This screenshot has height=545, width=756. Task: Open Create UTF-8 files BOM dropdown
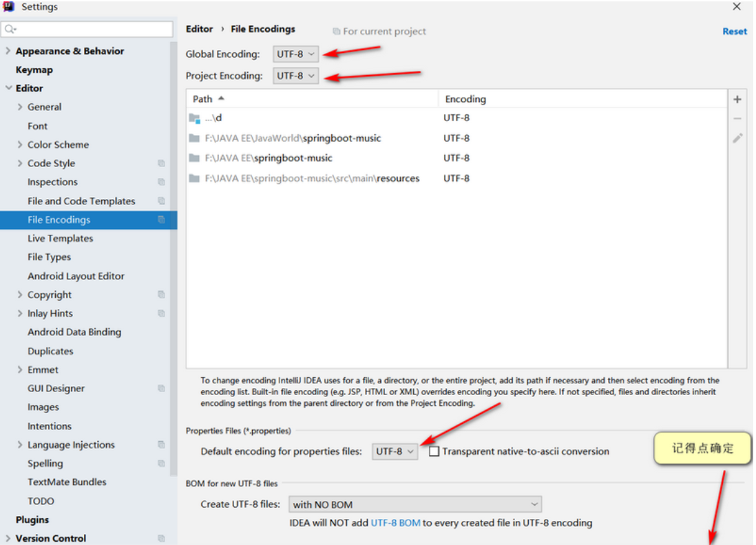[415, 504]
